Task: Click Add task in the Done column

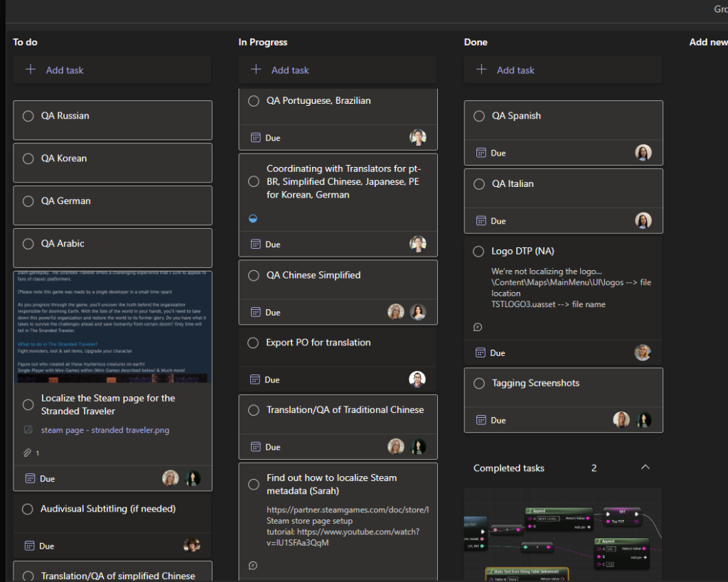Action: pos(515,70)
